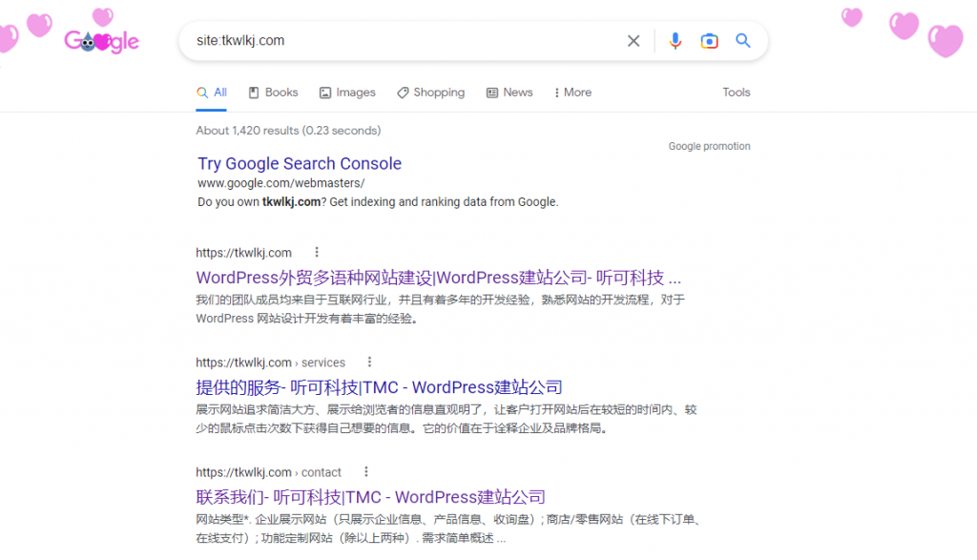Switch to the Shopping tab
Image resolution: width=977 pixels, height=560 pixels.
431,93
